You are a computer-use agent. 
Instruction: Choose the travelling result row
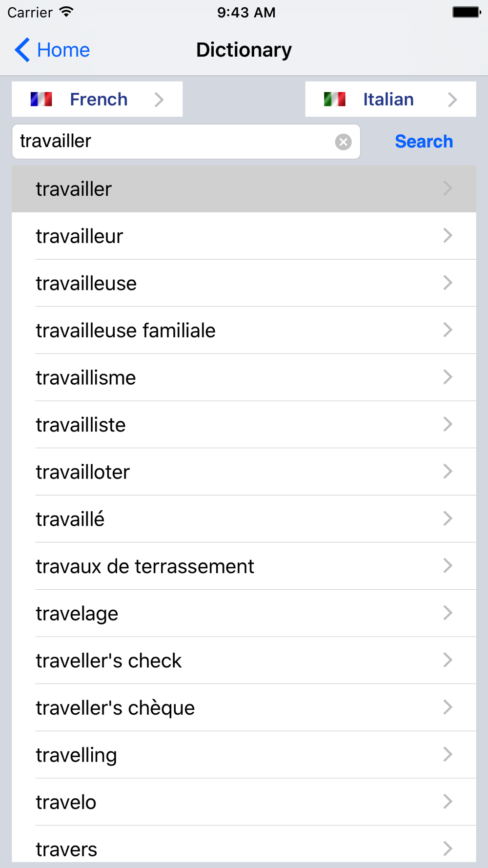(244, 755)
